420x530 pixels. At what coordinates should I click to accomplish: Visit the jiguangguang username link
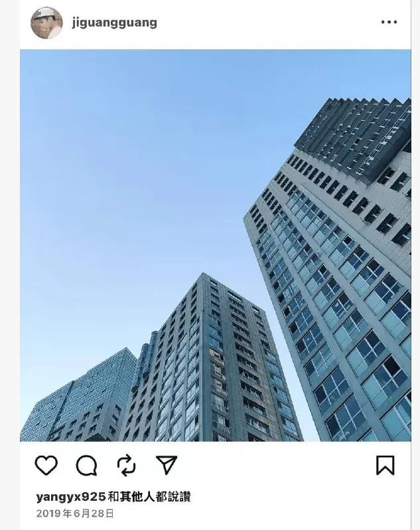[114, 23]
